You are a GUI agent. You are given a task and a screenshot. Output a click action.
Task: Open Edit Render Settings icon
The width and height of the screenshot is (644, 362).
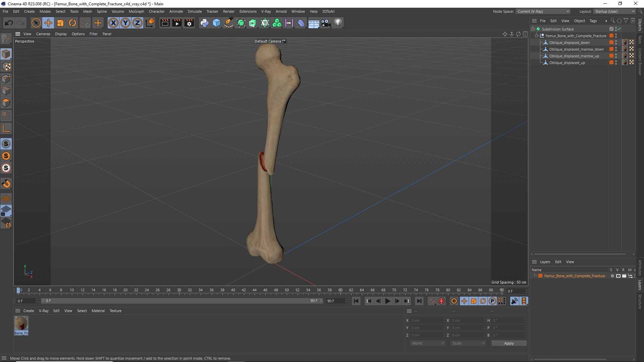pyautogui.click(x=189, y=23)
